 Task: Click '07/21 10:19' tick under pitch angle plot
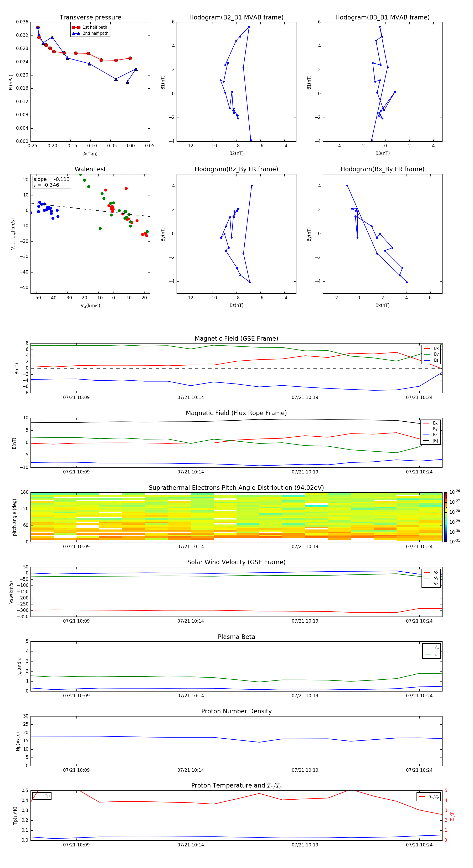coord(305,547)
